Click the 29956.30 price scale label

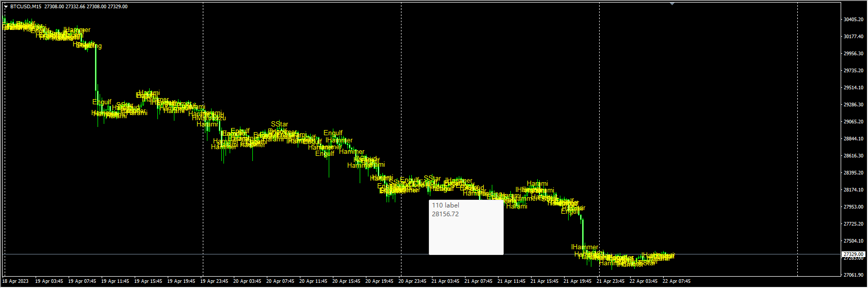[854, 54]
